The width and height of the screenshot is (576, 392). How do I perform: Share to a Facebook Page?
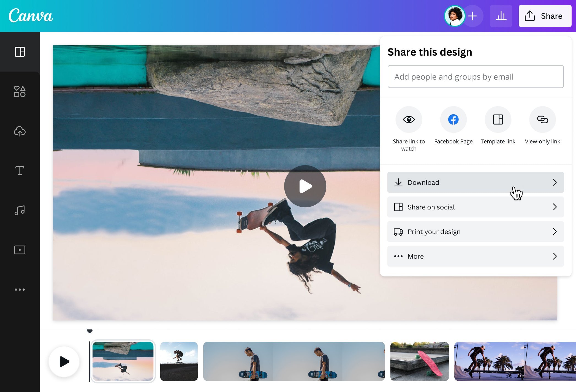coord(453,119)
